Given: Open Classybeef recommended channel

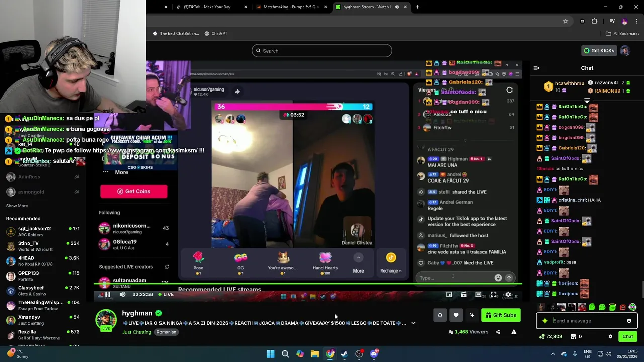Looking at the screenshot, I should click(x=43, y=290).
